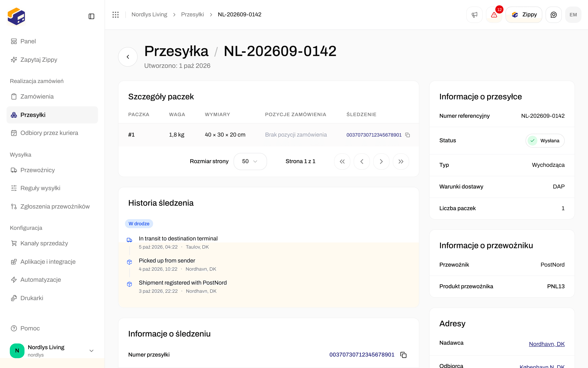
Task: Click the Zapytaj Zippy sparkle icon
Action: (14, 60)
